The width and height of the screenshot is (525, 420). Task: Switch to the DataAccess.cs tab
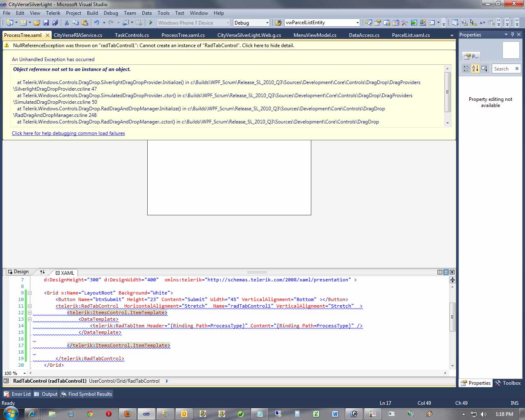click(x=364, y=35)
